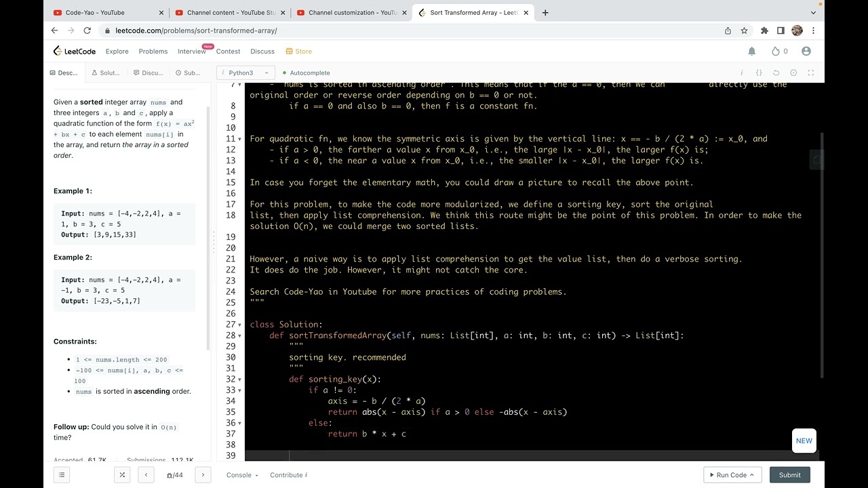
Task: Open the streak fire counter
Action: click(780, 52)
